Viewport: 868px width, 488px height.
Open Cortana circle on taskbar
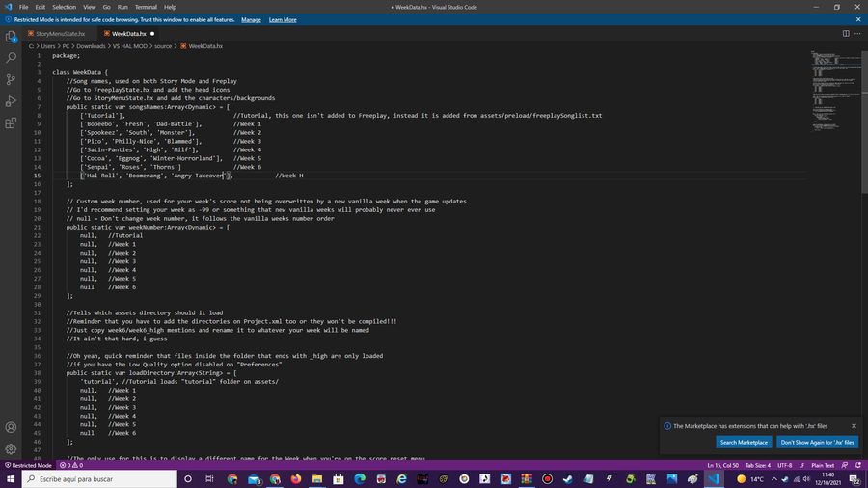188,479
